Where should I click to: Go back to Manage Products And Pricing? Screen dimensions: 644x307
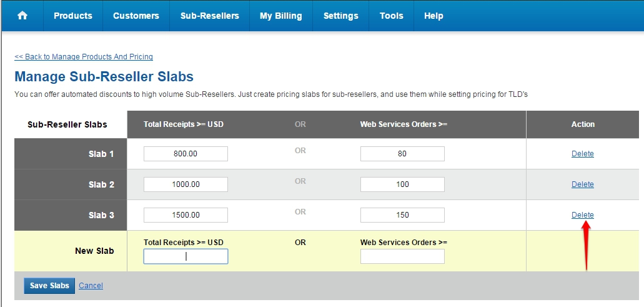[84, 57]
